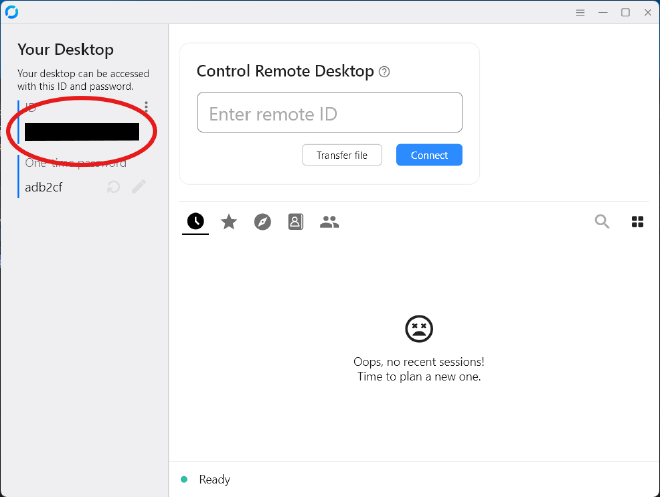Click the search magnifier icon
This screenshot has width=660, height=497.
click(602, 222)
